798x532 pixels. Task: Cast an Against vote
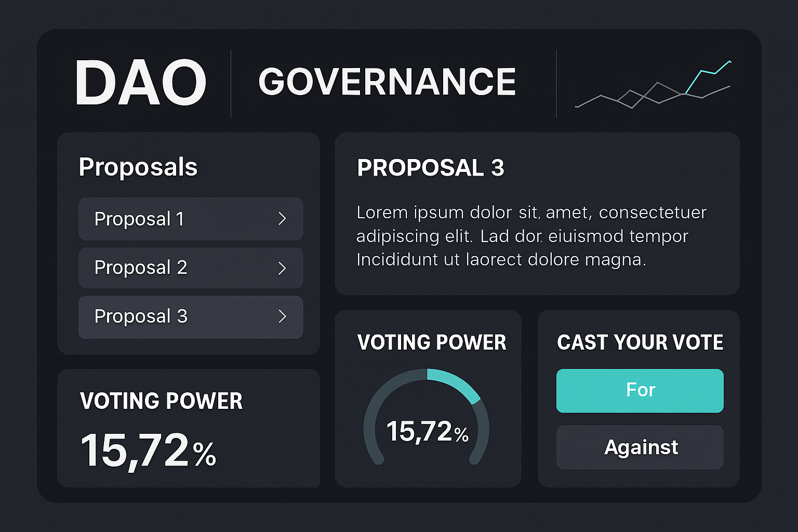(x=640, y=447)
